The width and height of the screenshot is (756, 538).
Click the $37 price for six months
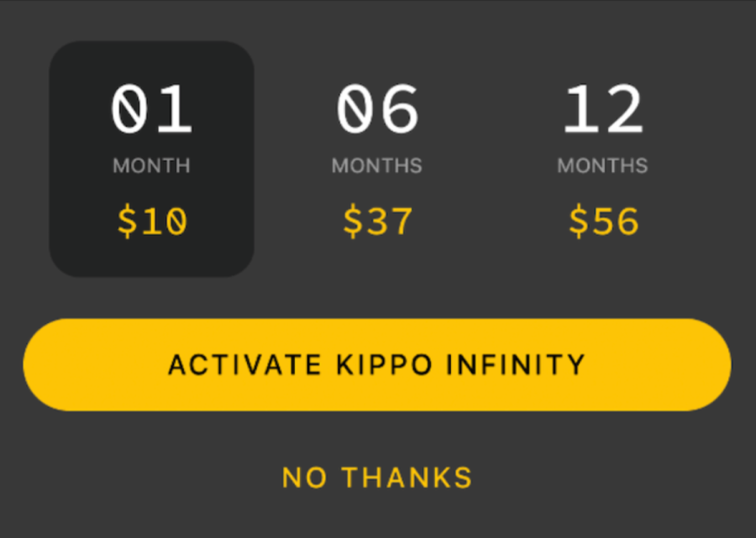[x=377, y=221]
